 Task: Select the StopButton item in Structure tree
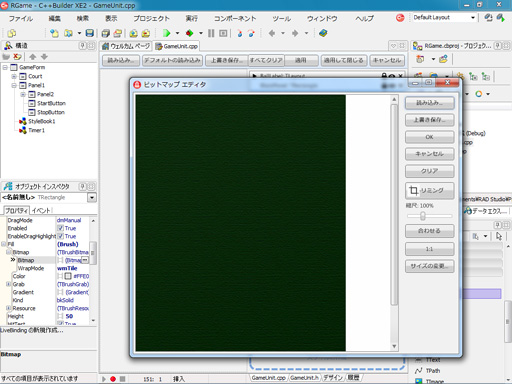(x=51, y=112)
